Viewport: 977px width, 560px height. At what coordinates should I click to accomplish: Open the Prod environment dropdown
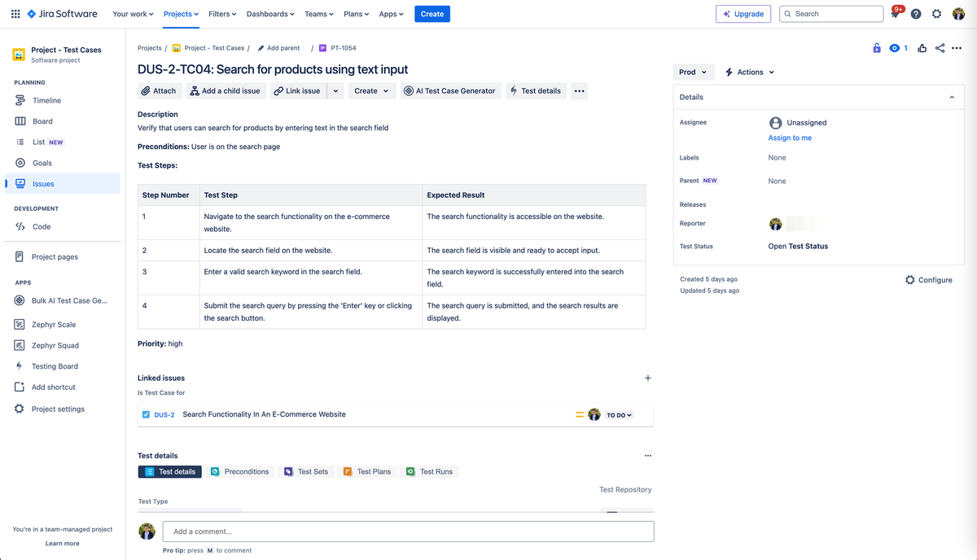click(692, 72)
